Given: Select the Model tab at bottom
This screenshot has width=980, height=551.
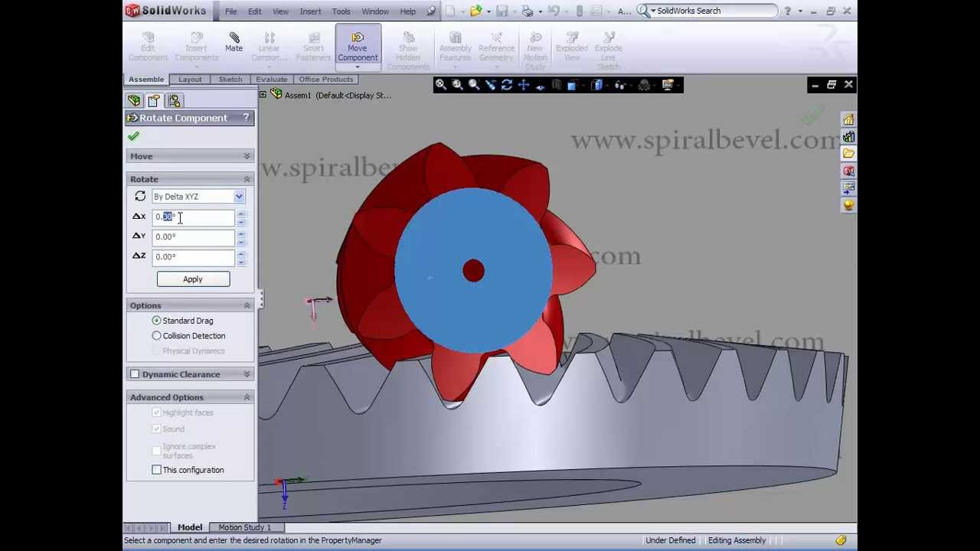Looking at the screenshot, I should (190, 527).
